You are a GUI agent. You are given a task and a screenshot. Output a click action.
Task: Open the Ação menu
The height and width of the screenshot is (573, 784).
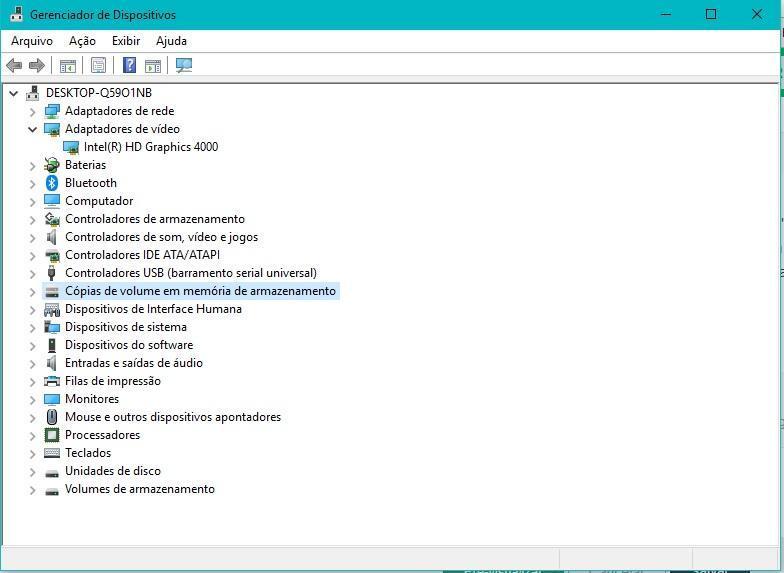82,41
